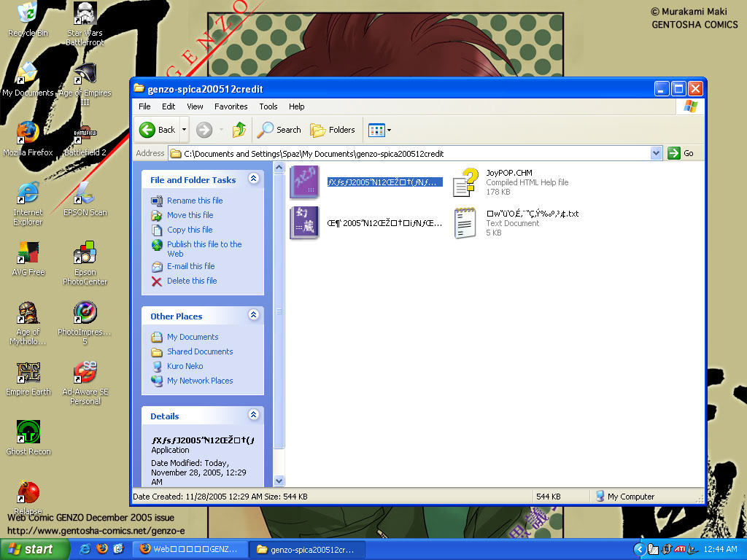Image resolution: width=747 pixels, height=560 pixels.
Task: Click the Mozilla Firefox desktop icon
Action: point(28,133)
